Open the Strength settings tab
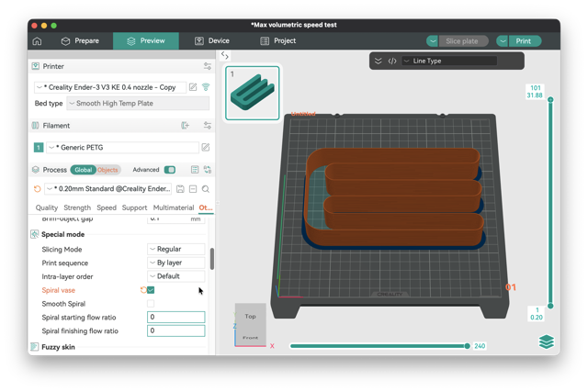Viewport: 588px width, 392px height. [x=77, y=207]
